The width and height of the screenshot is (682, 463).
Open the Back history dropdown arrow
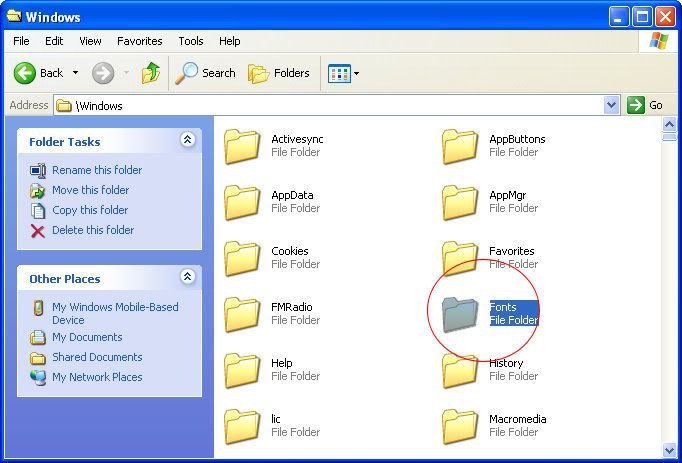click(x=75, y=73)
